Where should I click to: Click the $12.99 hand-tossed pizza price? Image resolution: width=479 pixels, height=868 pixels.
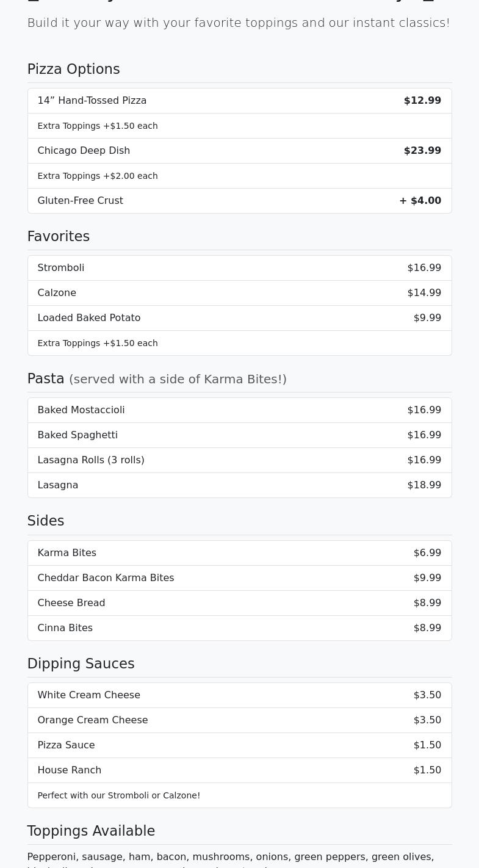[x=422, y=101]
